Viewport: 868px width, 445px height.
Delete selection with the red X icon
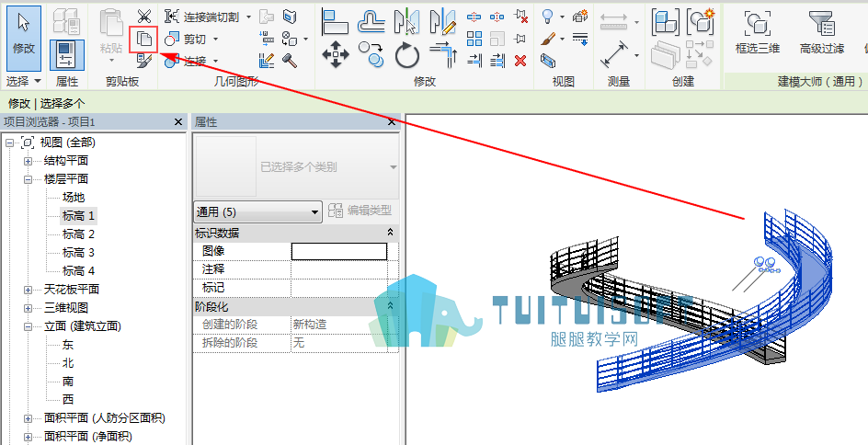[x=520, y=61]
